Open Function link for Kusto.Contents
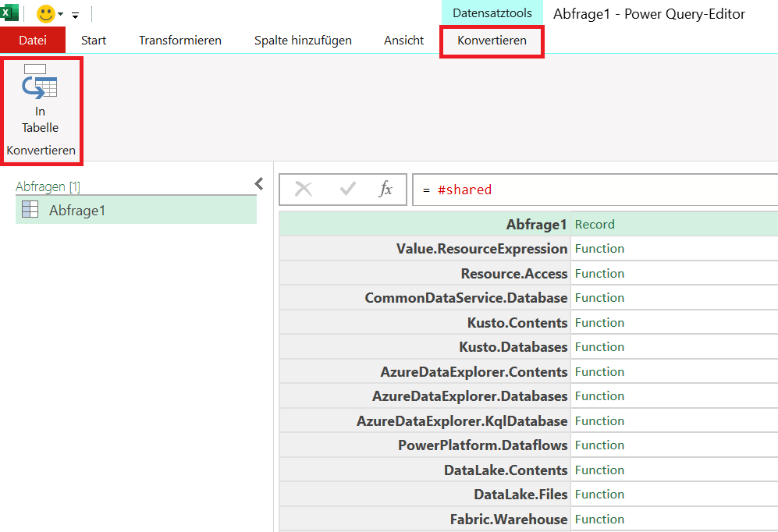 pyautogui.click(x=599, y=322)
